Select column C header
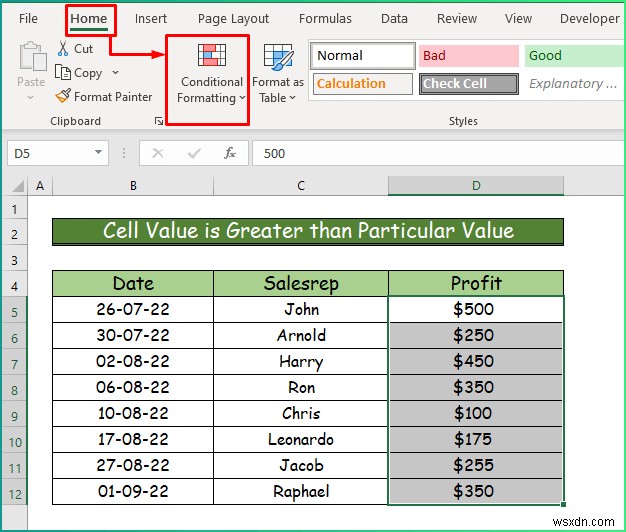The width and height of the screenshot is (626, 532). 301,186
